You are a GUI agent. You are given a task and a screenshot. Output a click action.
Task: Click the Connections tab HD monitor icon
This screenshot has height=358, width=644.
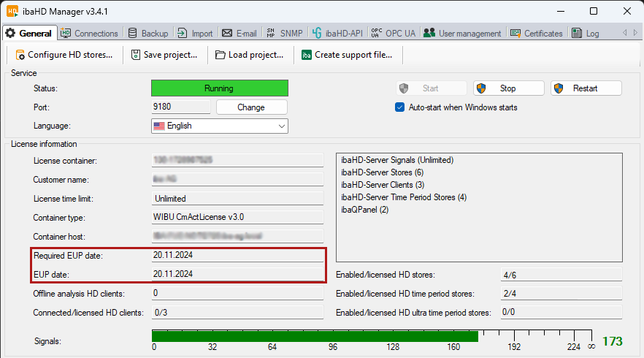click(x=65, y=34)
